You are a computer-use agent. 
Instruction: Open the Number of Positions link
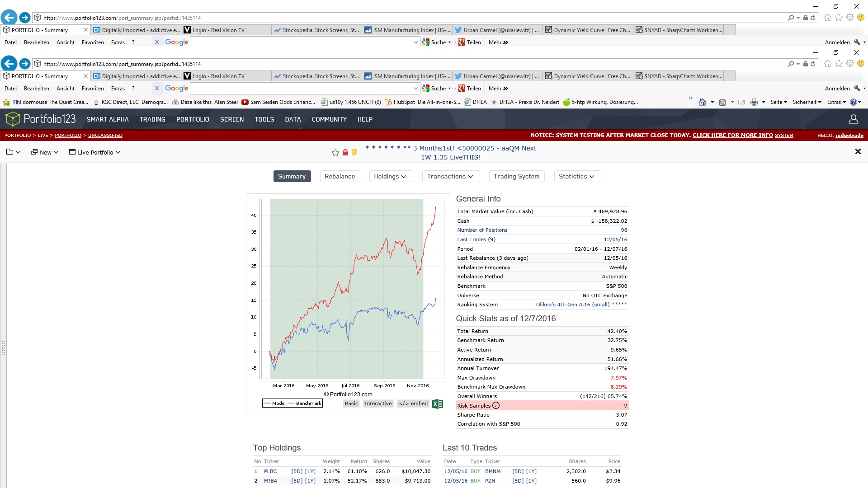click(482, 230)
